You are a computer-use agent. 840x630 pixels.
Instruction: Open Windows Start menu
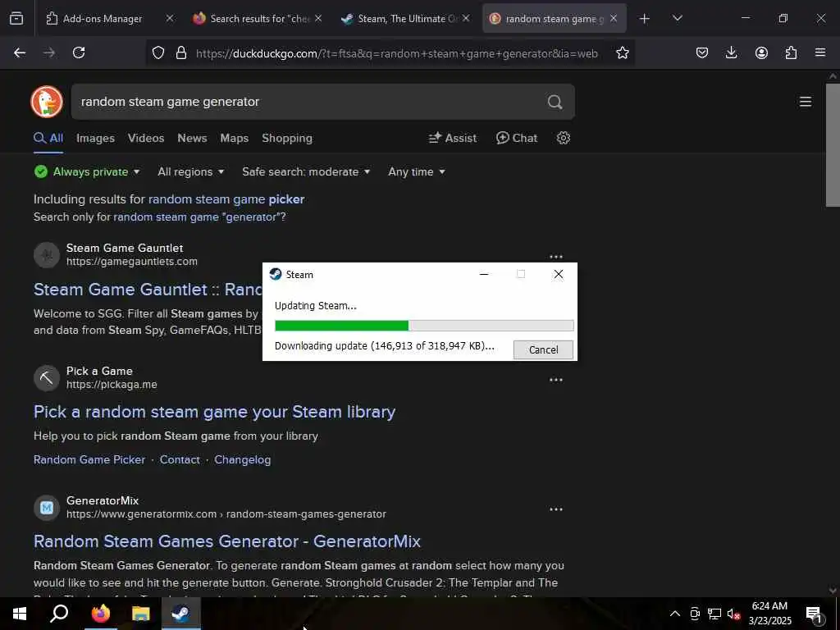pos(20,614)
